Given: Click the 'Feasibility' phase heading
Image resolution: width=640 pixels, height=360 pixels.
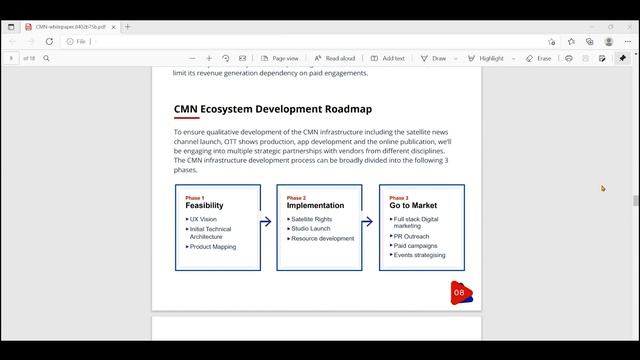Looking at the screenshot, I should pos(204,205).
